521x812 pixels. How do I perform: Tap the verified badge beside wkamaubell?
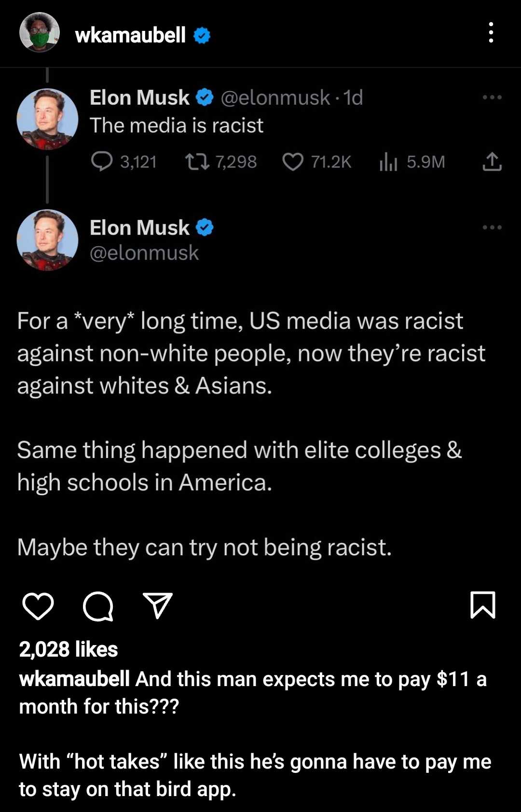point(202,35)
